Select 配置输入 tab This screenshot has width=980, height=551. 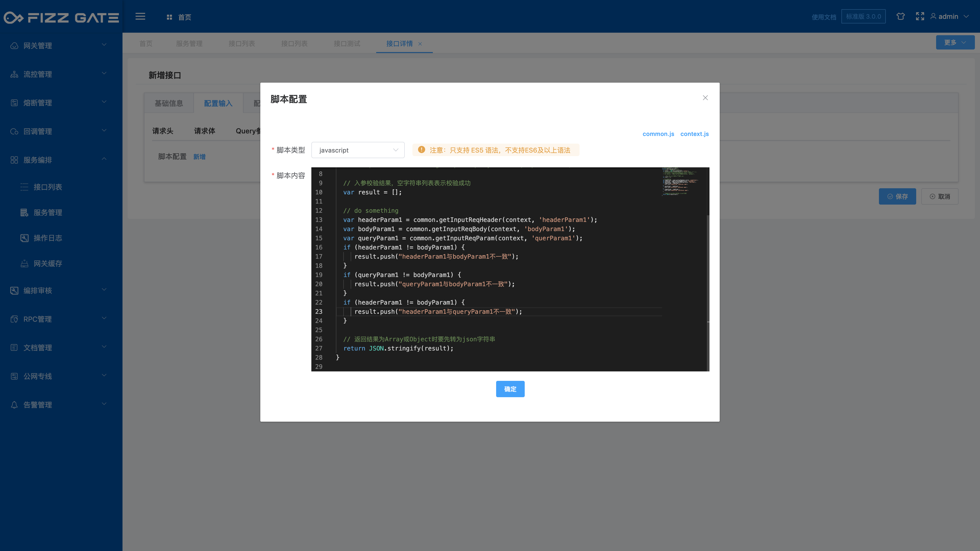pyautogui.click(x=218, y=103)
